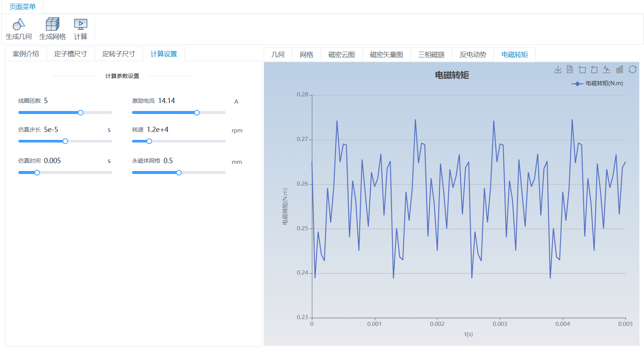Viewport: 644px width, 351px height.
Task: Click the 转速 slider handle
Action: click(149, 141)
